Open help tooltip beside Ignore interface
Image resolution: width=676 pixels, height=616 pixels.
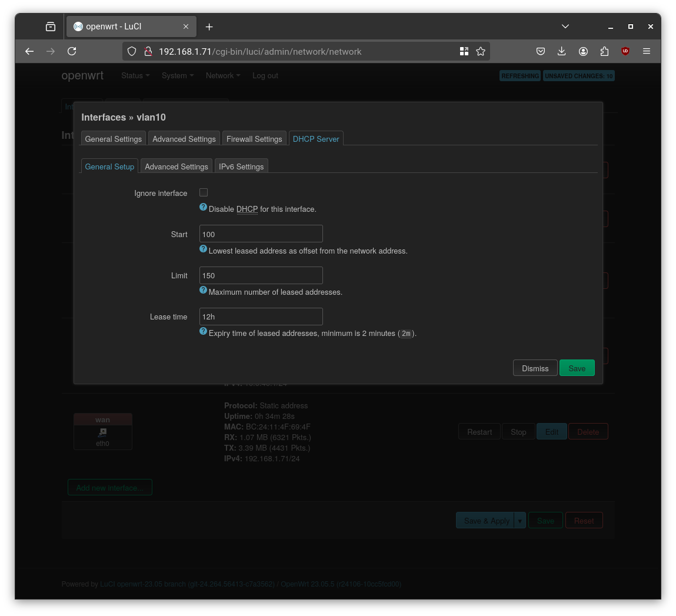click(203, 207)
